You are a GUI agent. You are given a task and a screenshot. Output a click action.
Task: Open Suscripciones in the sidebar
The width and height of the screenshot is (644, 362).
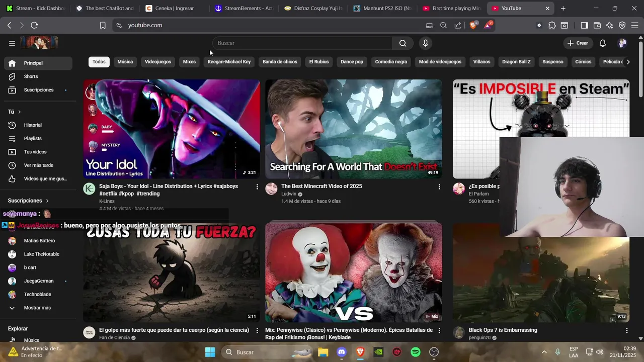point(38,90)
